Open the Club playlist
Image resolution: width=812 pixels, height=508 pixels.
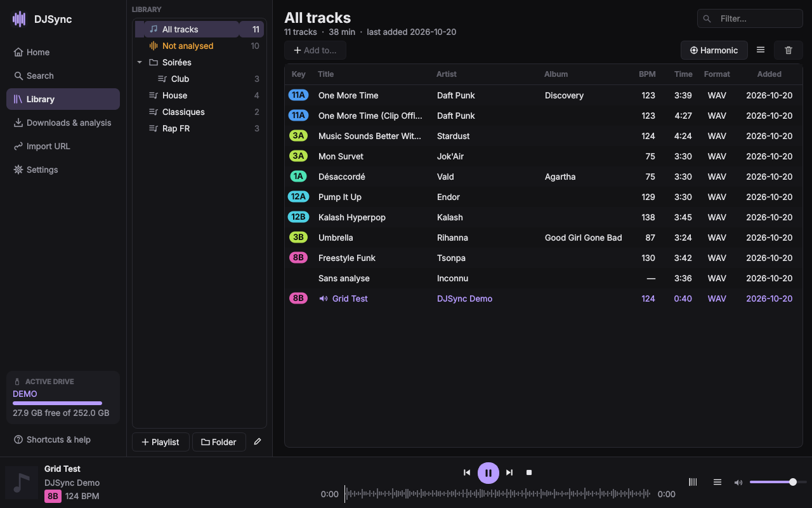(199, 79)
